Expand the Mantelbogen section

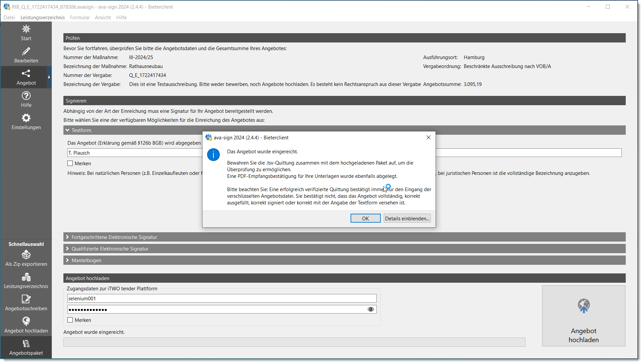pos(344,260)
